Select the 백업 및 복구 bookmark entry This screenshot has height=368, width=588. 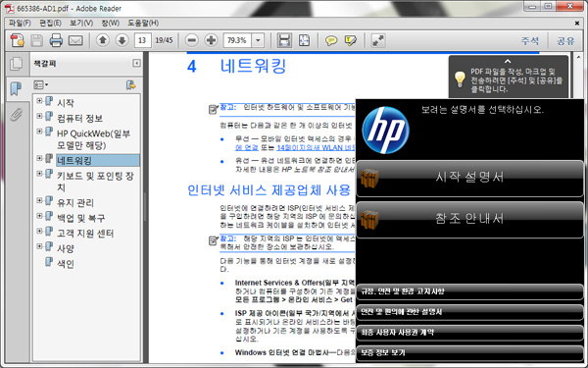81,218
